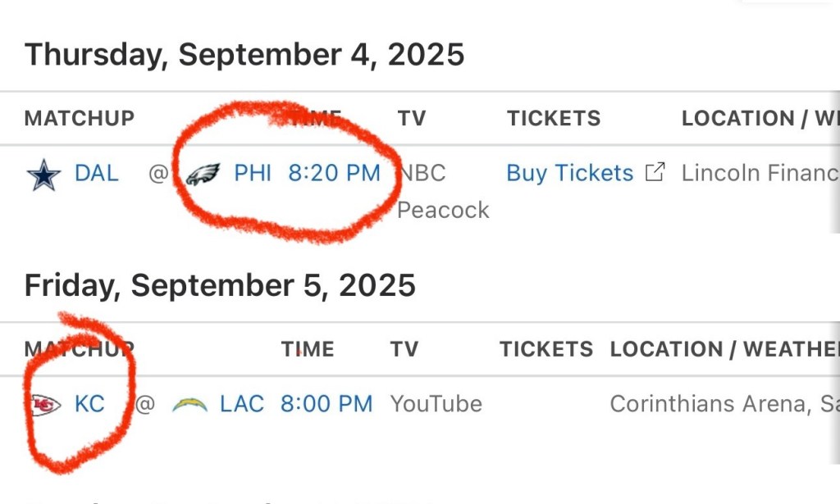This screenshot has width=840, height=504.
Task: Click the Philadelphia Eagles logo
Action: [x=203, y=175]
